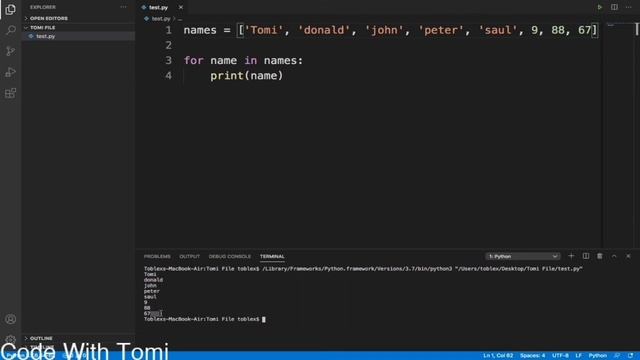This screenshot has height=360, width=640.
Task: Open the Accounts menu icon
Action: tap(11, 319)
